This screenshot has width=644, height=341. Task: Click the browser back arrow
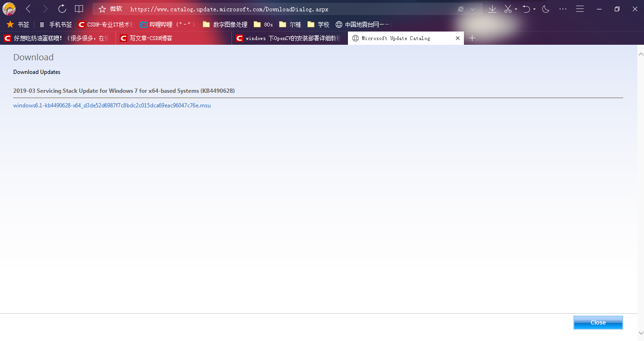(28, 9)
